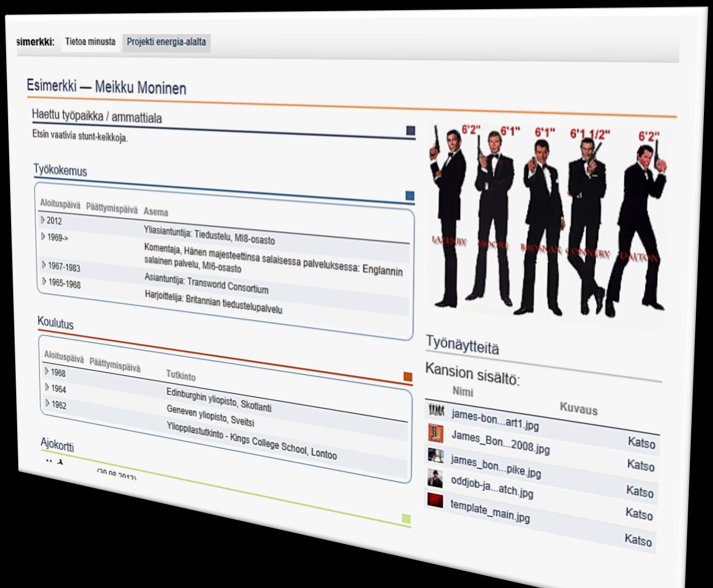The image size is (713, 588).
Task: Select file name oddjob-ja...atch.jpg
Action: [492, 487]
